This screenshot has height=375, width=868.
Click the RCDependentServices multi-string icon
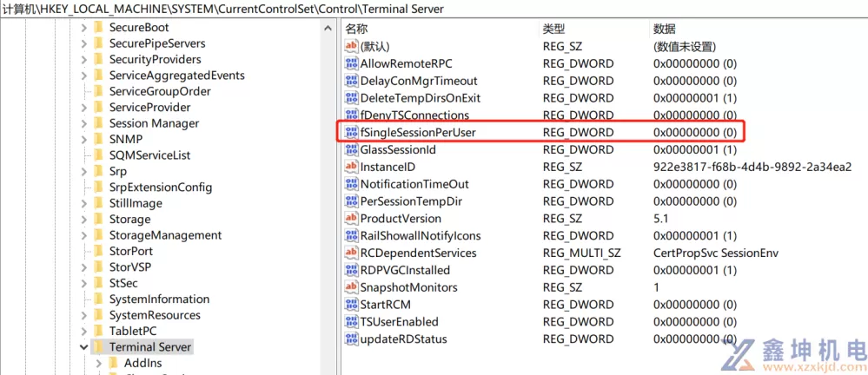(352, 253)
